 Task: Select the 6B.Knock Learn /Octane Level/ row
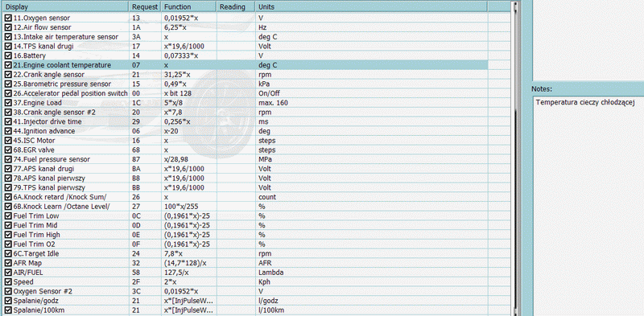[246, 207]
